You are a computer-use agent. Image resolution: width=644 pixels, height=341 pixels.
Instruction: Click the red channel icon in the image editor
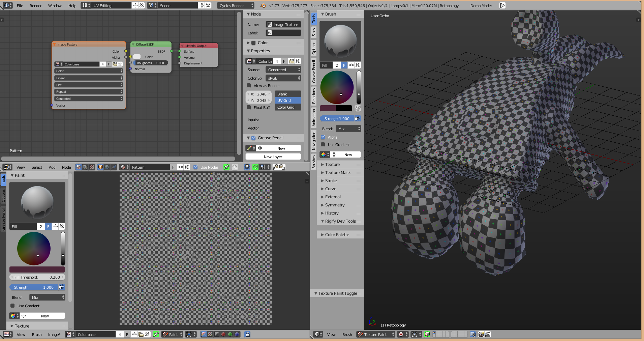[223, 334]
